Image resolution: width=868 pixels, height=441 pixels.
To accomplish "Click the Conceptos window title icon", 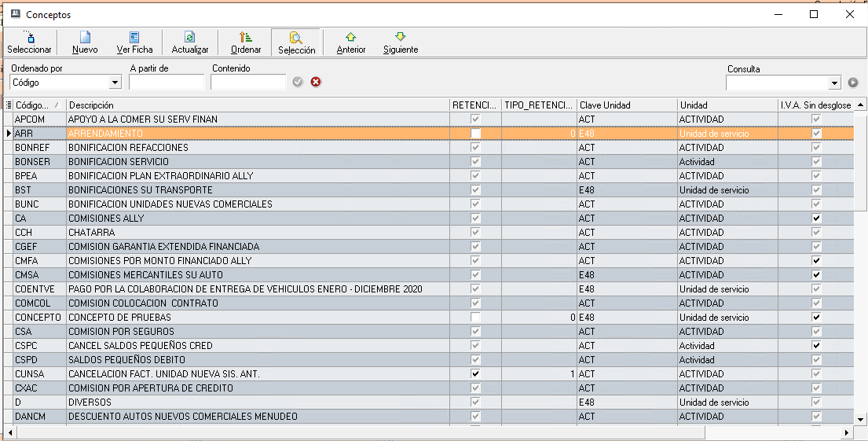I will (16, 14).
